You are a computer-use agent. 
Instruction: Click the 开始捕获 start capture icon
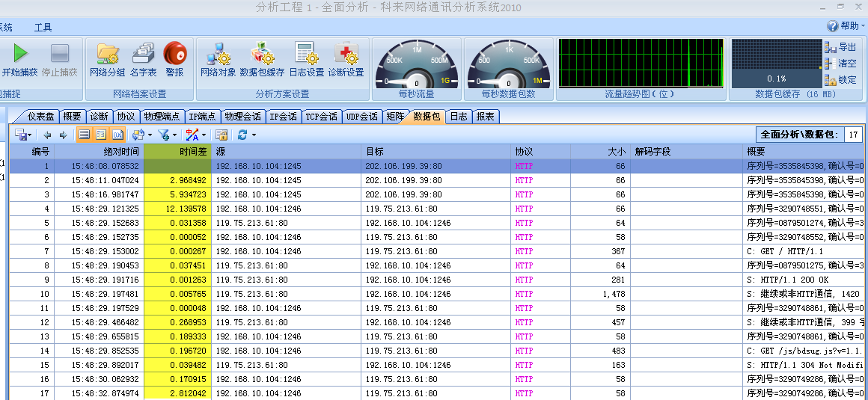(20, 54)
